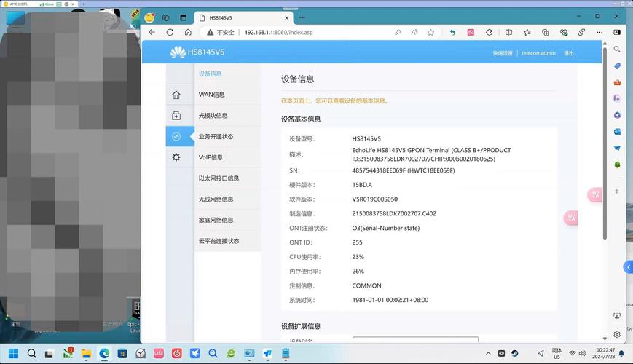Screen dimensions: 633x364
Task: Click the scrollbar down arrow on page
Action: (605, 339)
